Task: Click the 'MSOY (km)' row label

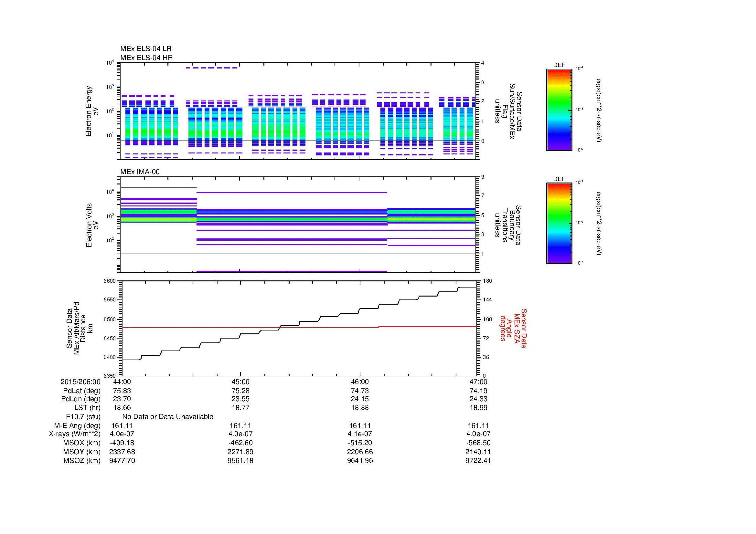Action: tap(82, 452)
